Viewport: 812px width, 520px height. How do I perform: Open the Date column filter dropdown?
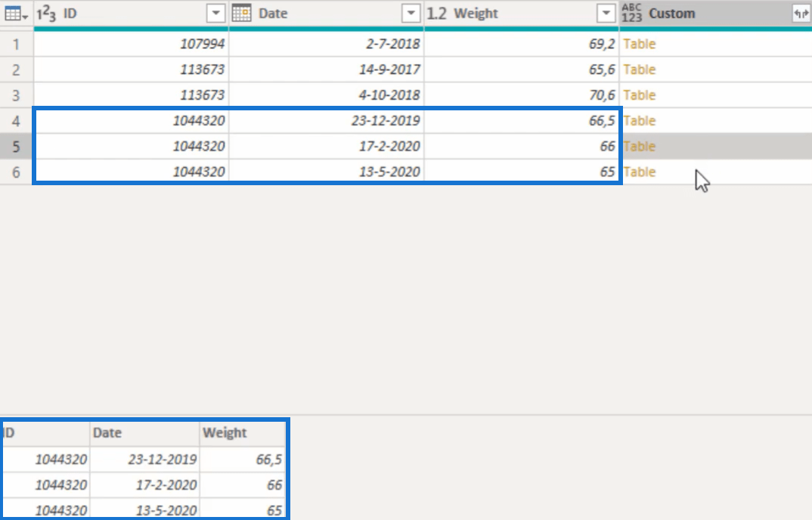click(x=411, y=14)
